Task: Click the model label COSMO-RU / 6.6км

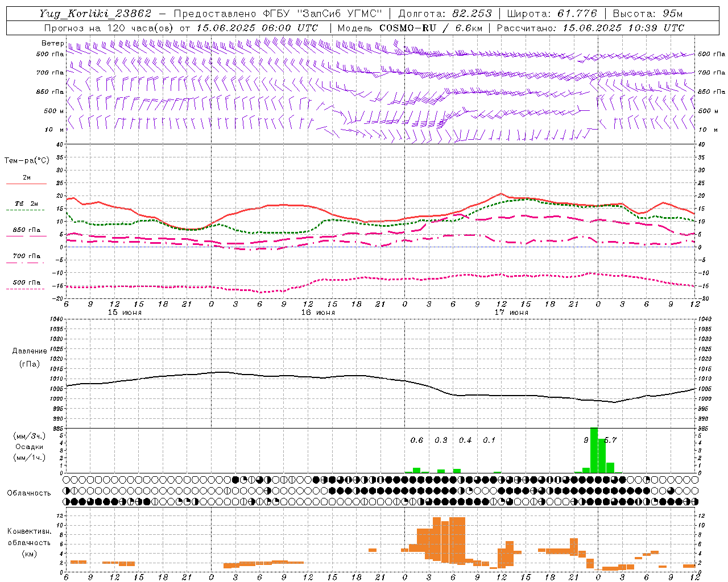Action: [431, 28]
